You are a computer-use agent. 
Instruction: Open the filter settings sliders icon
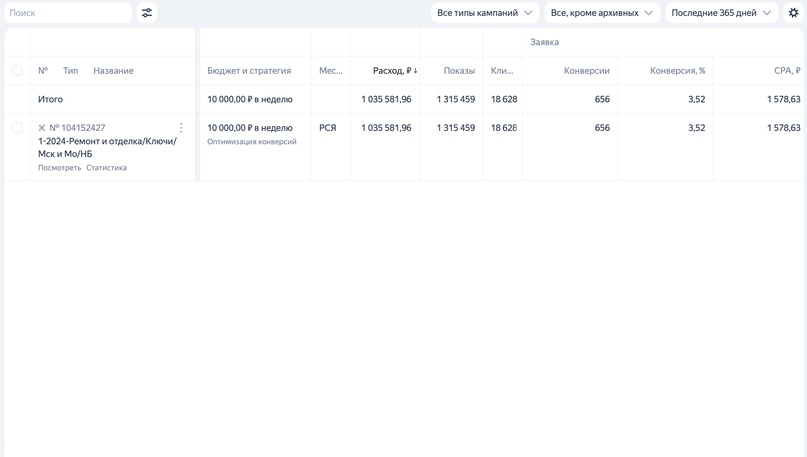click(147, 13)
